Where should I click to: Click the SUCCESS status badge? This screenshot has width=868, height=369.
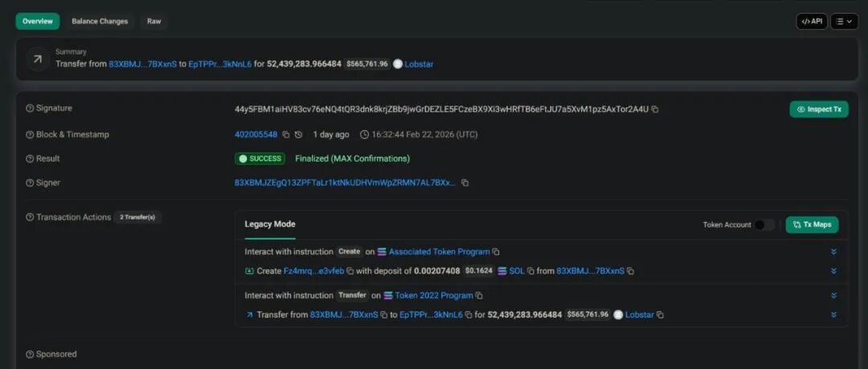(x=260, y=159)
